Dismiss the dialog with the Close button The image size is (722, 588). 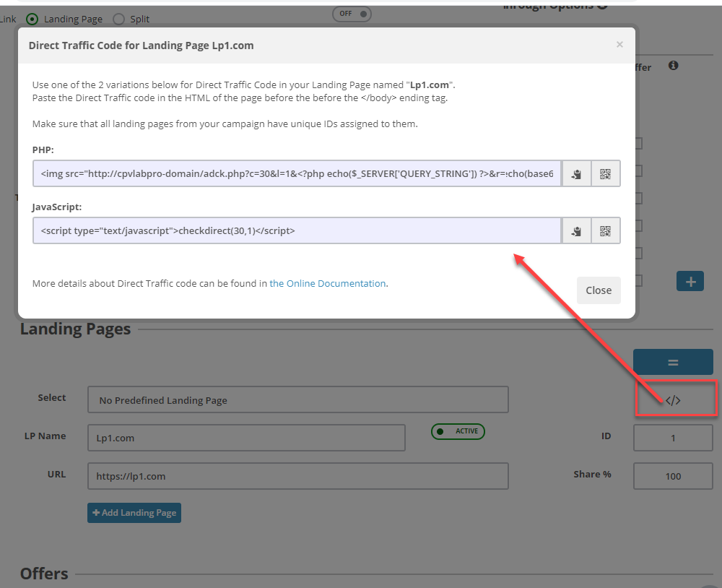[599, 290]
